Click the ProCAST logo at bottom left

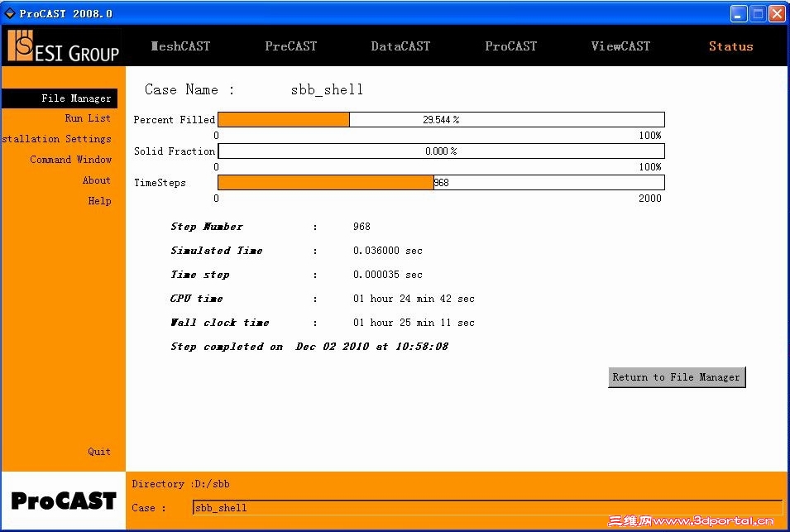(x=64, y=501)
